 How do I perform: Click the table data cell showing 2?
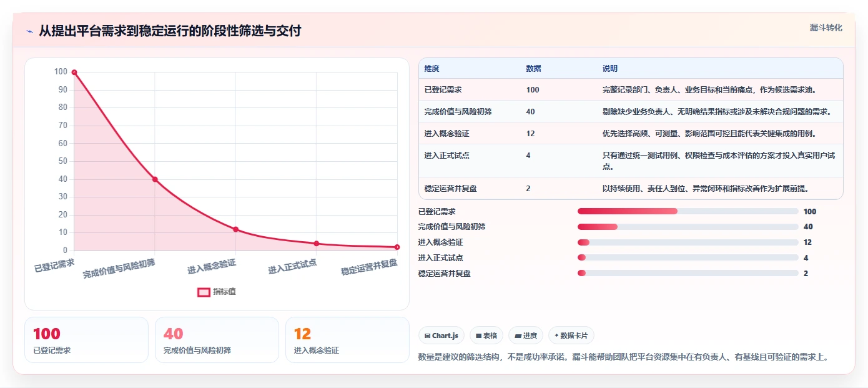(528, 188)
